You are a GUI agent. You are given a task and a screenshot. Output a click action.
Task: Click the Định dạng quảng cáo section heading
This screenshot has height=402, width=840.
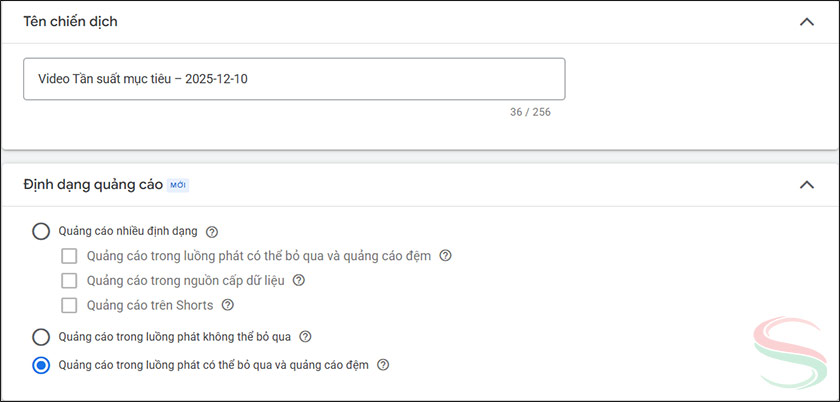(x=92, y=184)
